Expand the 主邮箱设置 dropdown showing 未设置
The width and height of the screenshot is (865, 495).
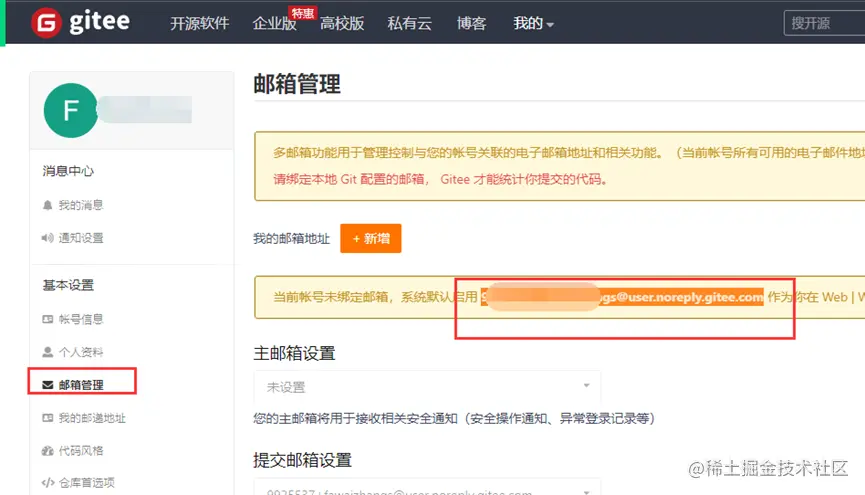coord(427,387)
